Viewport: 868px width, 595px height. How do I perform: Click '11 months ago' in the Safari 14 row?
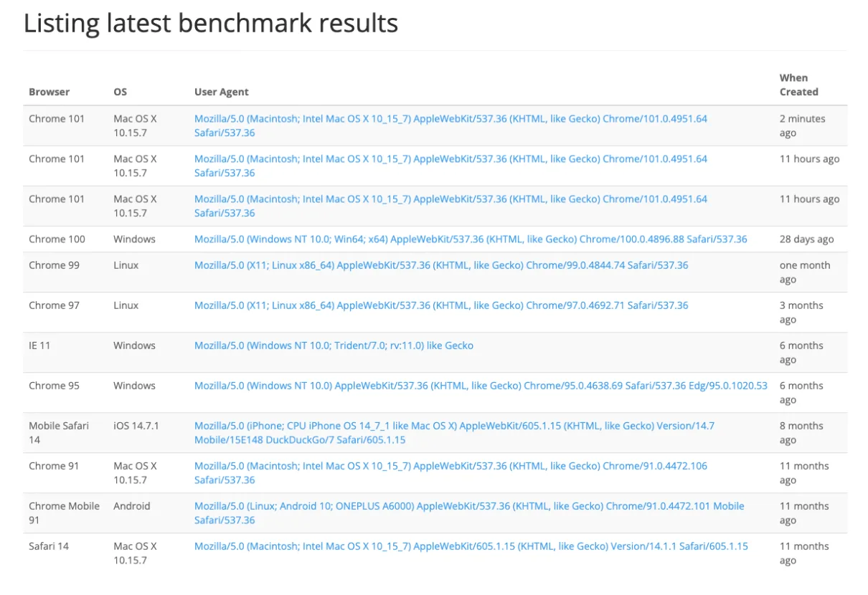point(804,553)
